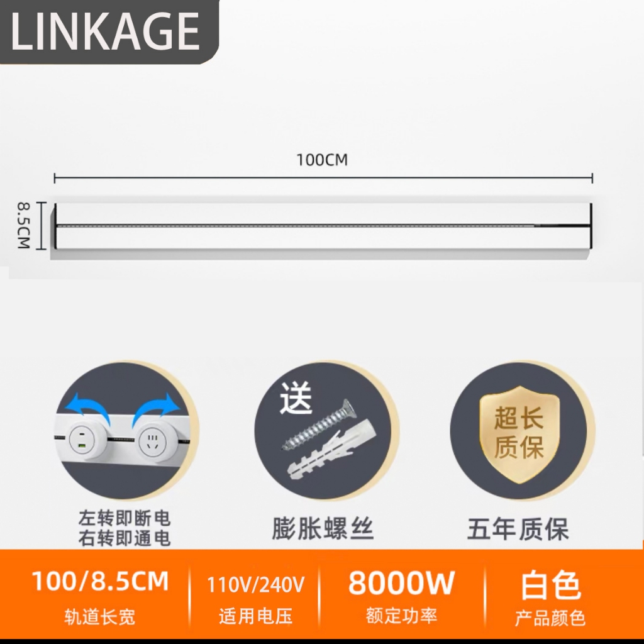Screen dimensions: 644x644
Task: Click the 送 gift character
Action: pos(296,398)
